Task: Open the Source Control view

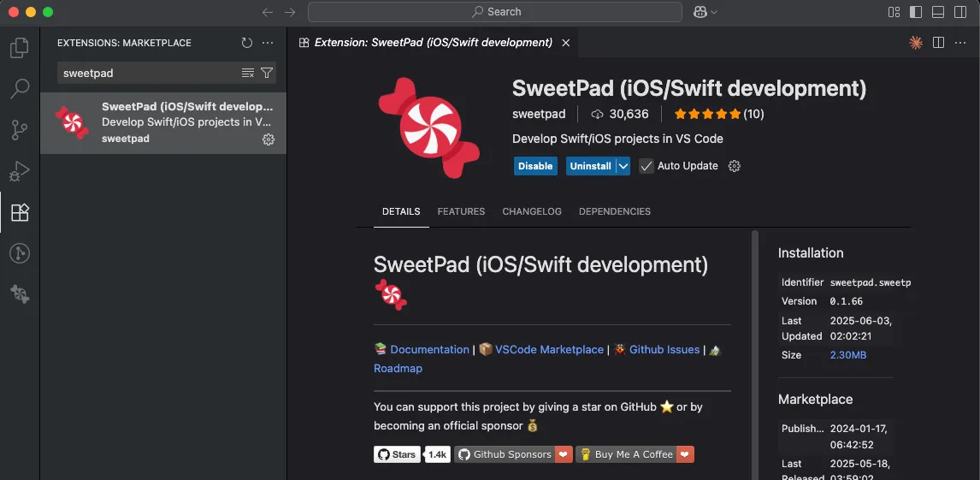Action: click(20, 130)
